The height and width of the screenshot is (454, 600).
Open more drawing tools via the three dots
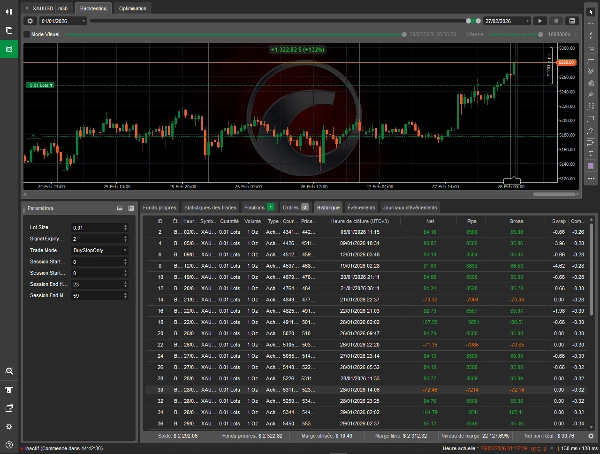pos(590,178)
